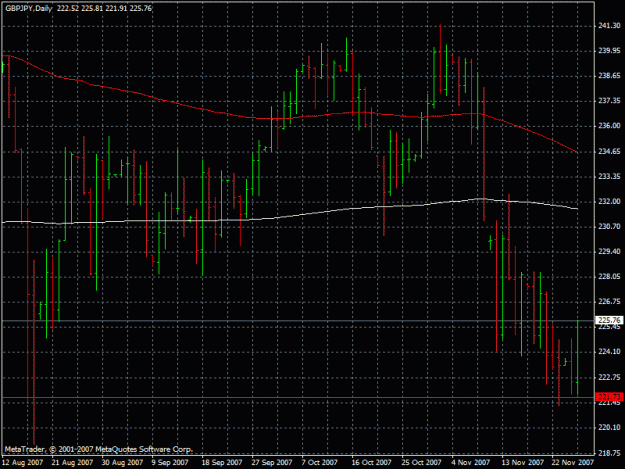The image size is (625, 469).
Task: Click the 7 Oct 2007 date label
Action: coord(320,463)
